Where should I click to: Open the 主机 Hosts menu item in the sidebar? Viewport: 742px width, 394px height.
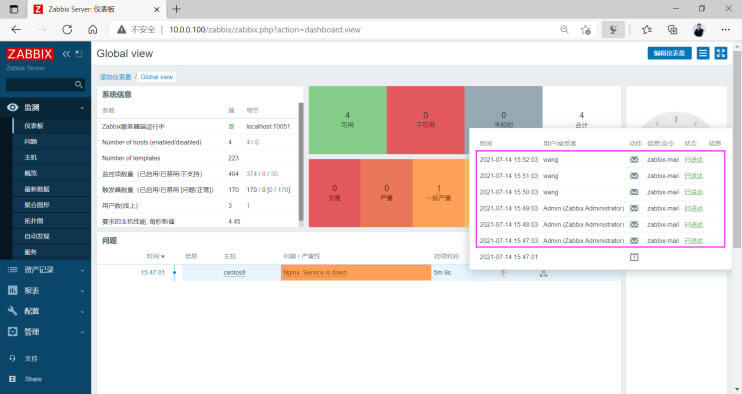click(x=31, y=157)
